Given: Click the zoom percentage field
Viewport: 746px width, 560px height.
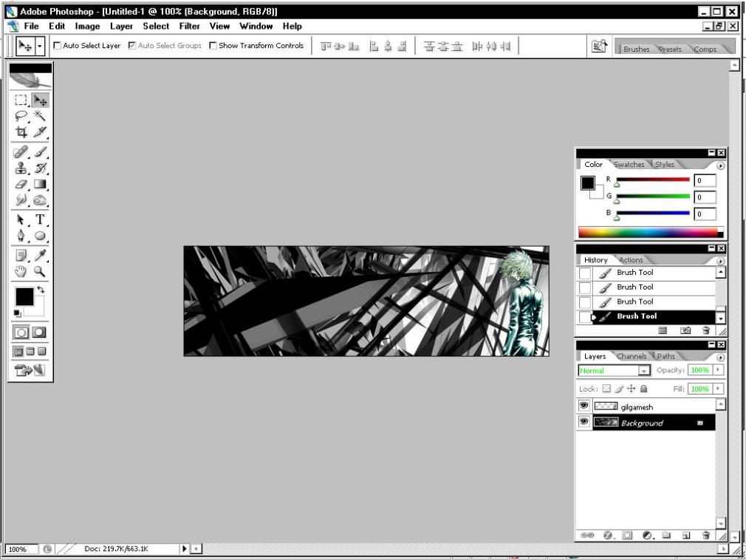Looking at the screenshot, I should [21, 549].
